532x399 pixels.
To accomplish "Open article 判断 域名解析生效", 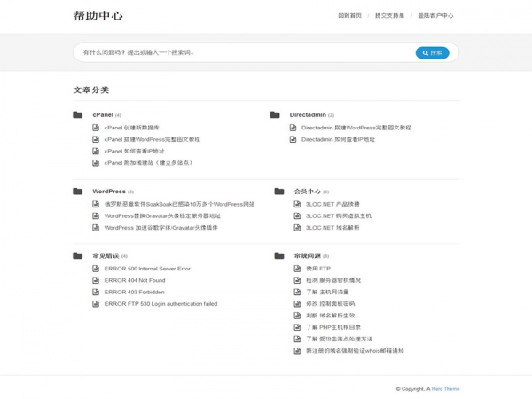I will [330, 316].
